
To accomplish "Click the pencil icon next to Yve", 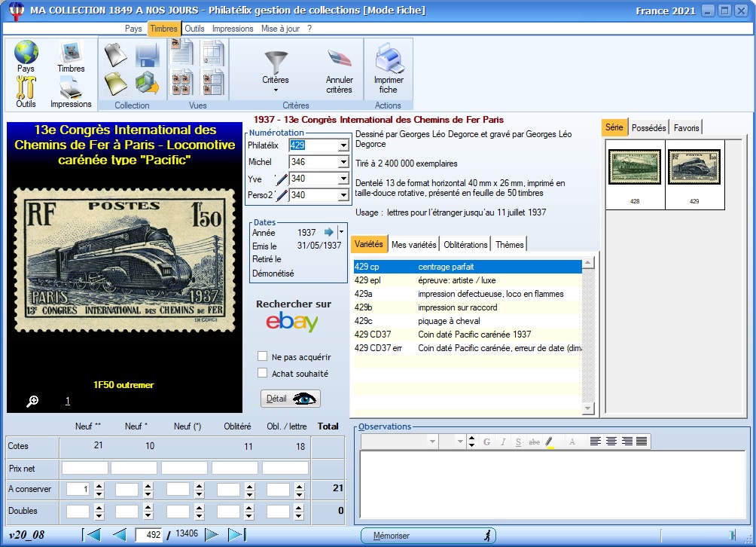I will (281, 179).
